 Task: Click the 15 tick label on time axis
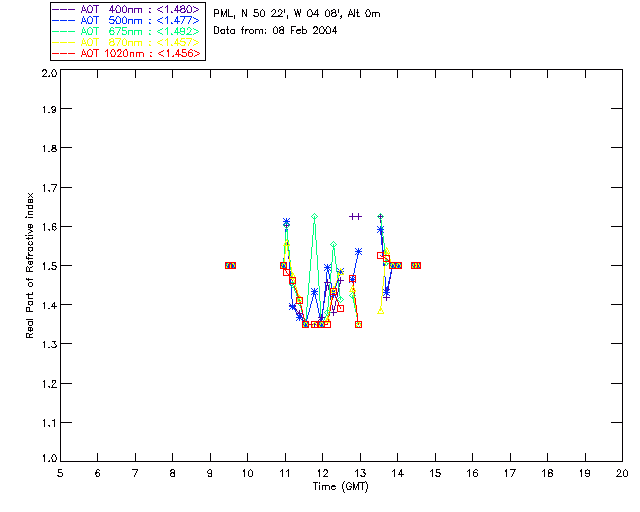(435, 474)
